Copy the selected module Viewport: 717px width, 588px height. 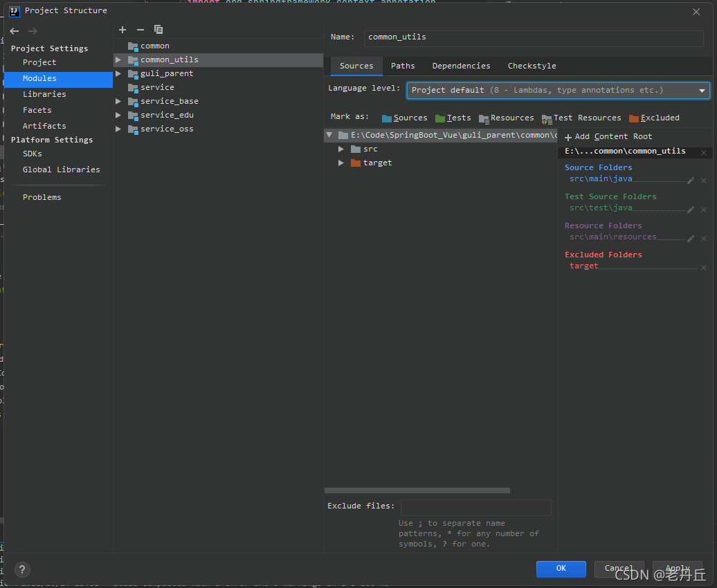(x=158, y=30)
